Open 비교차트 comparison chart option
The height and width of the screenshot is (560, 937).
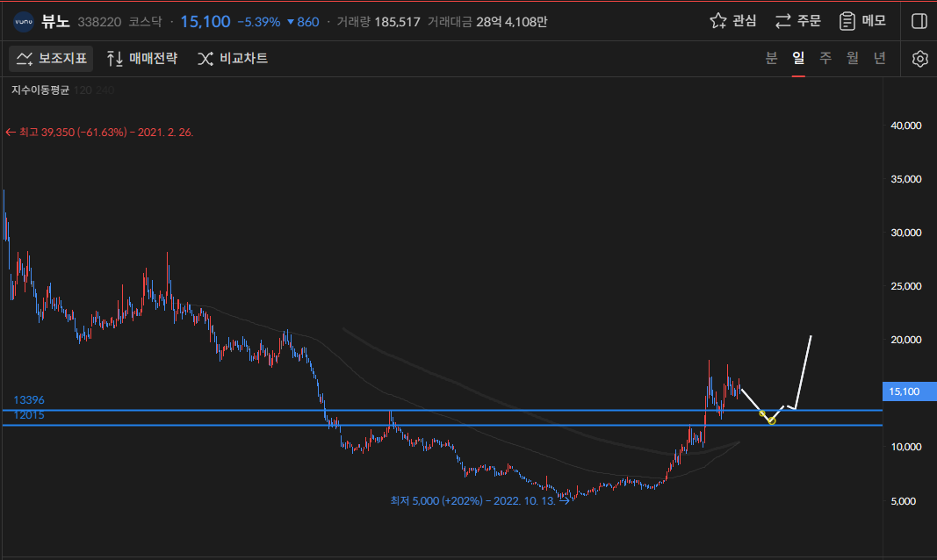click(x=233, y=59)
